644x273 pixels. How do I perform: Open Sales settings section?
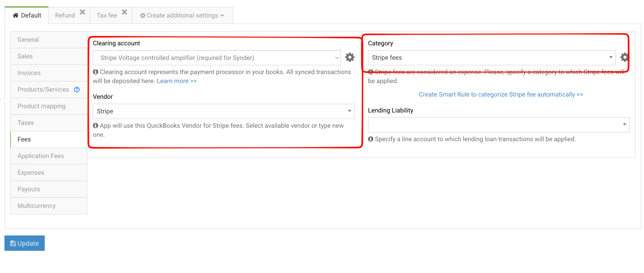(49, 56)
